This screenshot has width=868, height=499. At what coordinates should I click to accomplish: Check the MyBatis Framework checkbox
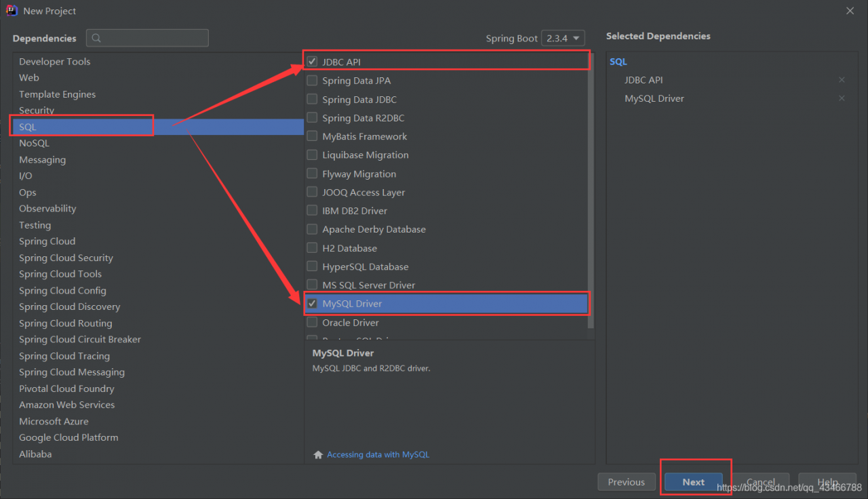click(x=312, y=136)
